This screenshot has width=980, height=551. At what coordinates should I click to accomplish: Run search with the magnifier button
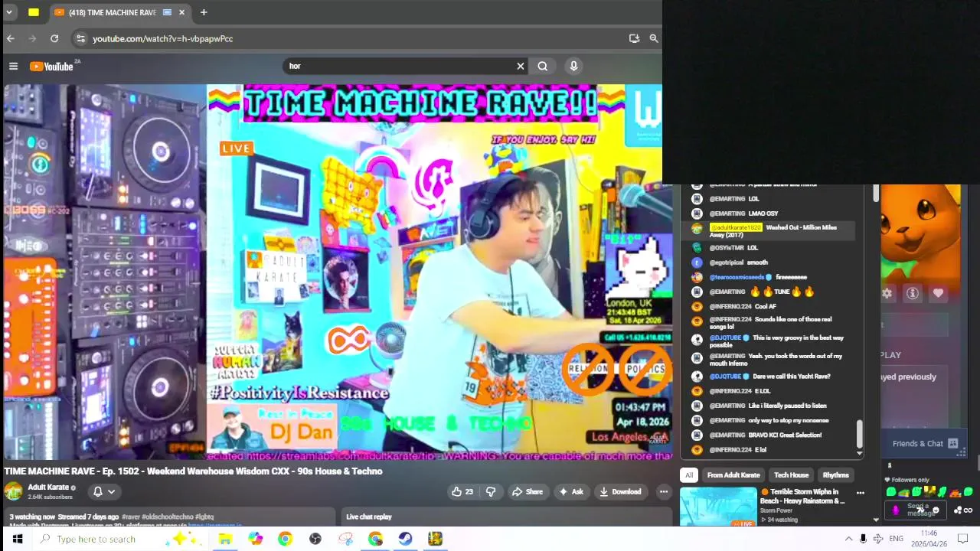pos(543,66)
